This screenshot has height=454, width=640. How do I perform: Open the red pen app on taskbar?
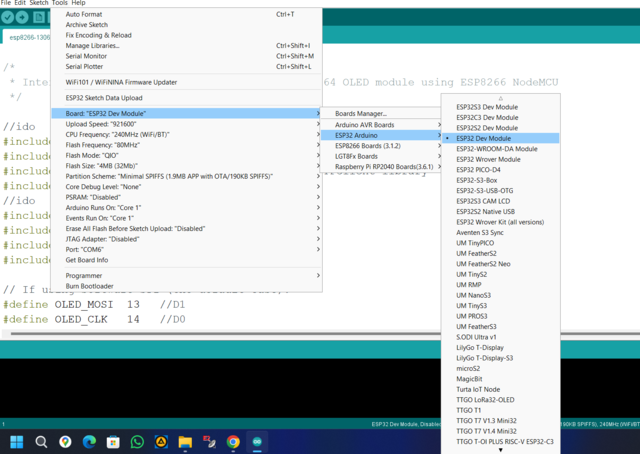[x=209, y=442]
